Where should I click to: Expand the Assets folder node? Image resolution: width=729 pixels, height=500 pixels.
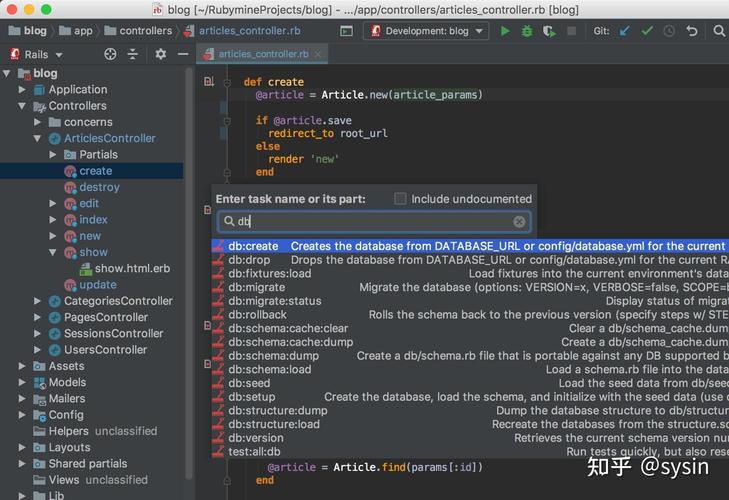(x=23, y=366)
